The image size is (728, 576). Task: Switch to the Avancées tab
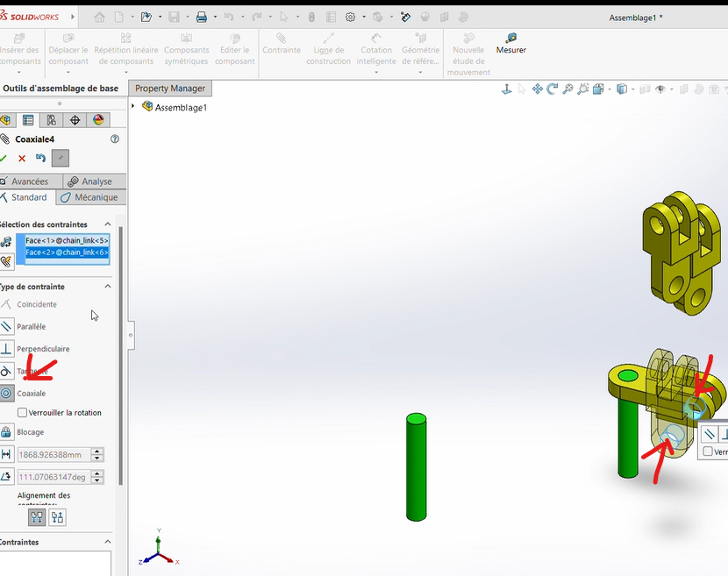30,181
